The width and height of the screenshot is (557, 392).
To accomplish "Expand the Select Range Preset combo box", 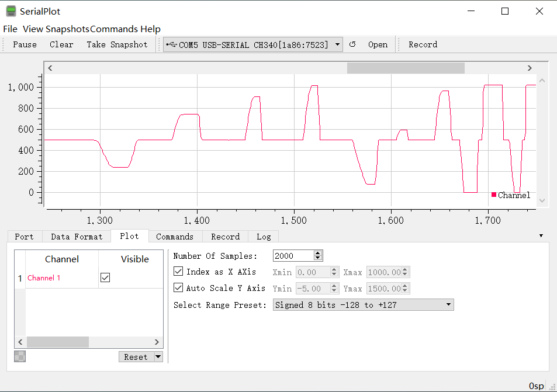I will [x=448, y=305].
